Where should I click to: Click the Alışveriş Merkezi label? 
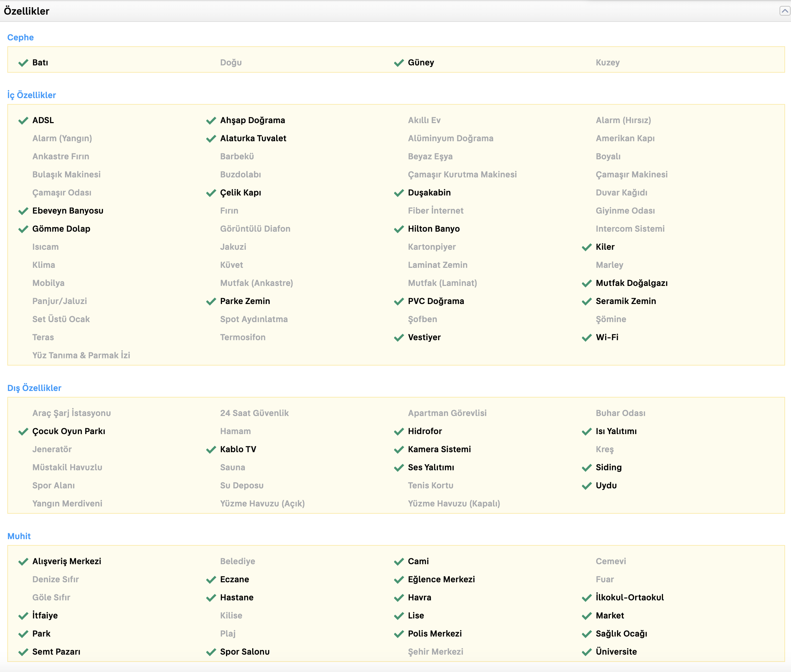pos(67,561)
